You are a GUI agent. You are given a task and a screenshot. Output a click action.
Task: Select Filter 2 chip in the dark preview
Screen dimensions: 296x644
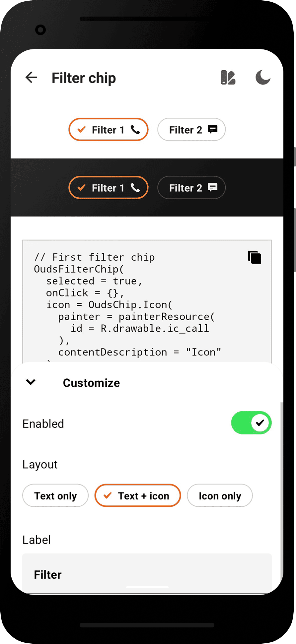[x=191, y=187]
